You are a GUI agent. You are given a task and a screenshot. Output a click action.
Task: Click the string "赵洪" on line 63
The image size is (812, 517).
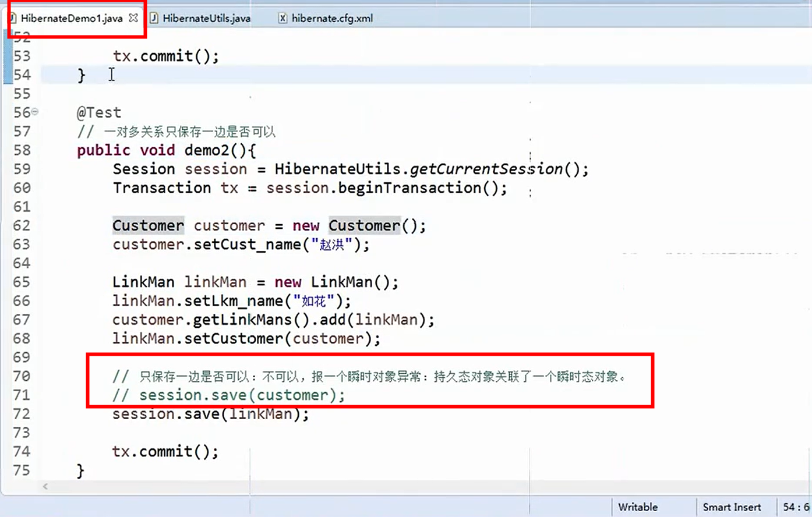pyautogui.click(x=332, y=245)
